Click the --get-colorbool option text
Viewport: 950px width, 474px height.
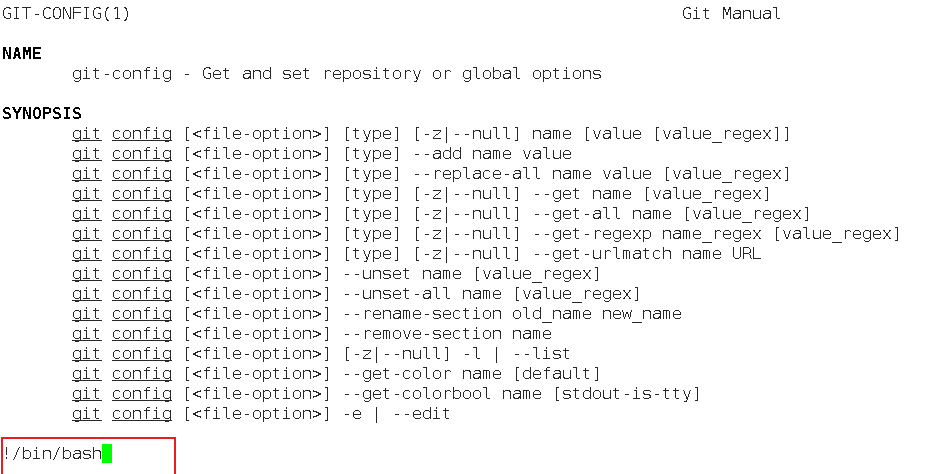pyautogui.click(x=417, y=394)
